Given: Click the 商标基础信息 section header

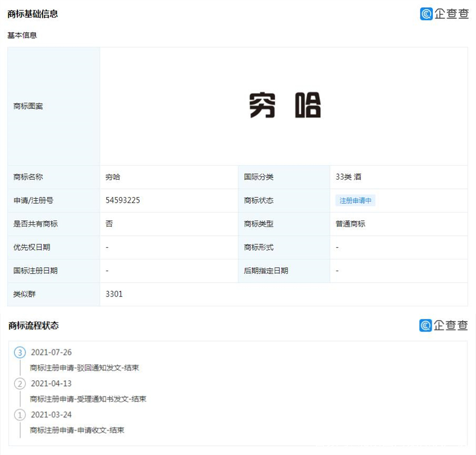Looking at the screenshot, I should 32,14.
